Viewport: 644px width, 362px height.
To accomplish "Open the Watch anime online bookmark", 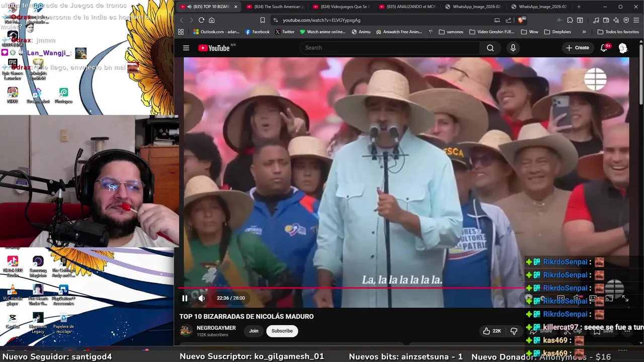I will (323, 32).
